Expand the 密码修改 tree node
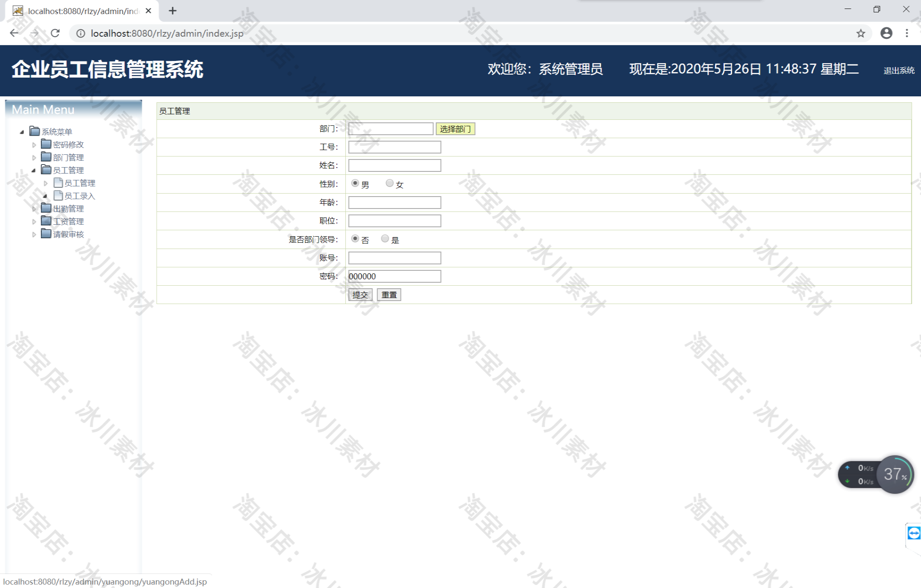Viewport: 921px width, 588px height. point(34,145)
